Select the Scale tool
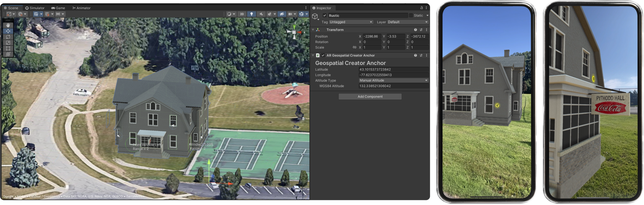Image resolution: width=644 pixels, height=205 pixels. [8, 43]
